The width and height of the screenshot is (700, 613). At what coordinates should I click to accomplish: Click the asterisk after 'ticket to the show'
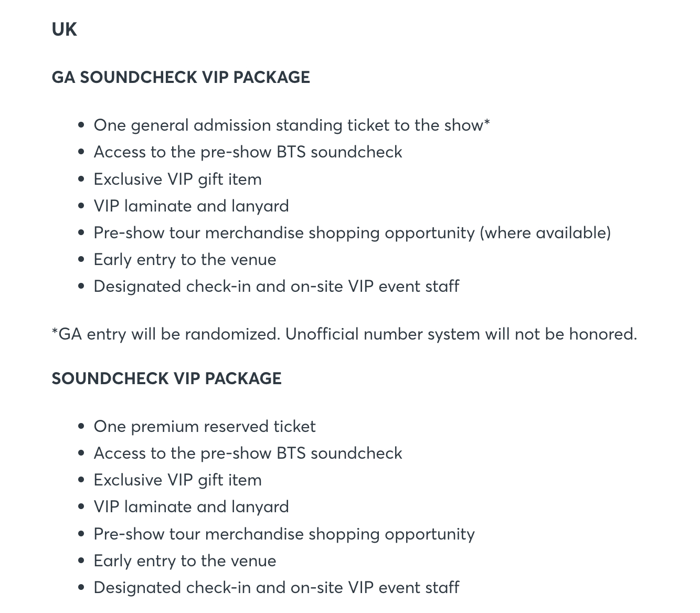click(487, 124)
